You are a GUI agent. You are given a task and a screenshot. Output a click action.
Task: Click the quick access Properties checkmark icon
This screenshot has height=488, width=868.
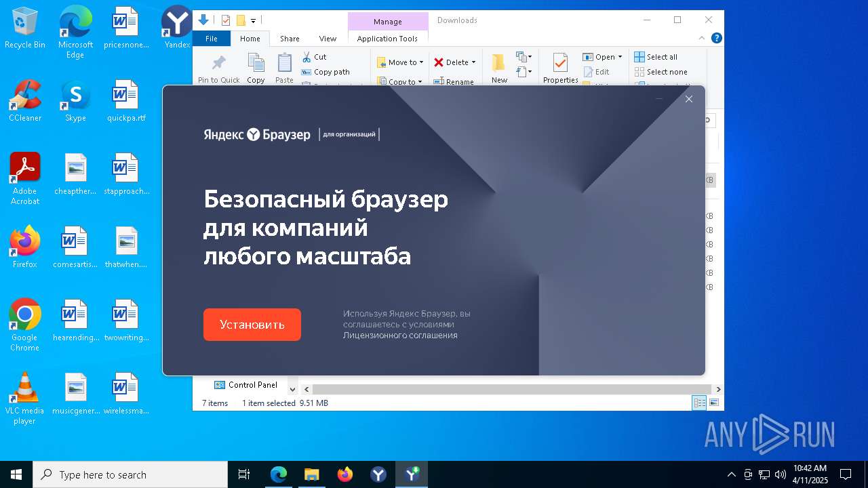(226, 20)
